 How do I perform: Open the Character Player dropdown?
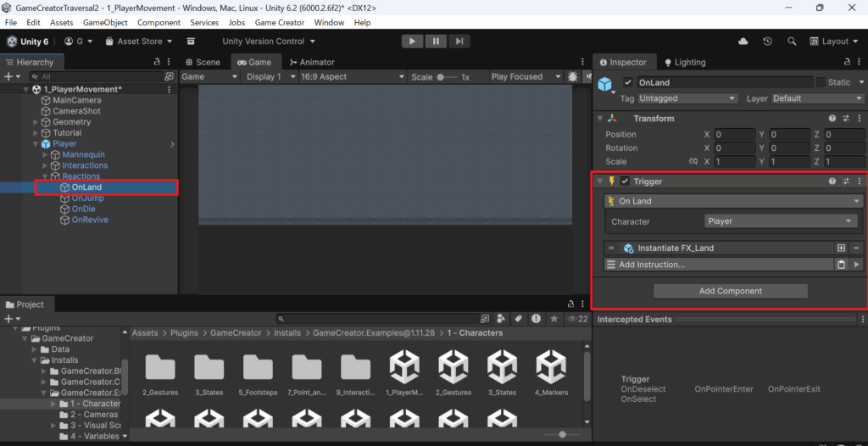(x=781, y=221)
